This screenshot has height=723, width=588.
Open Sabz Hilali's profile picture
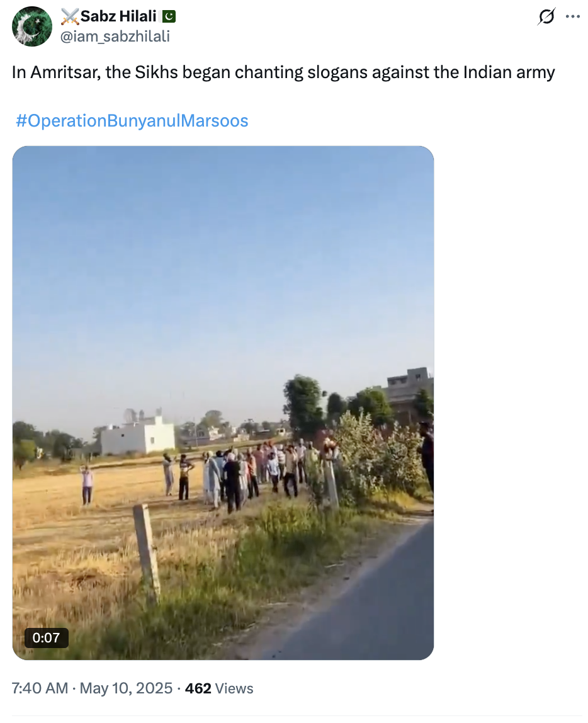pyautogui.click(x=32, y=26)
